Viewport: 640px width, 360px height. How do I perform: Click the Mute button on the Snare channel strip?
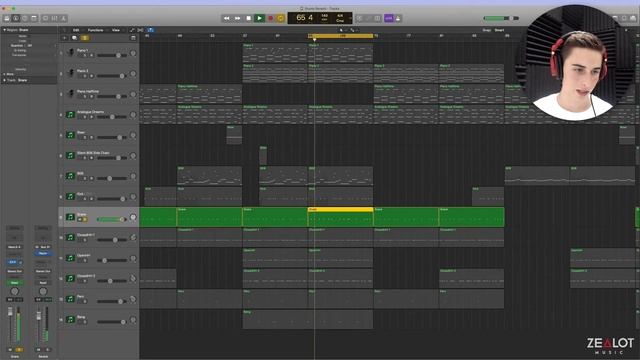(10, 350)
